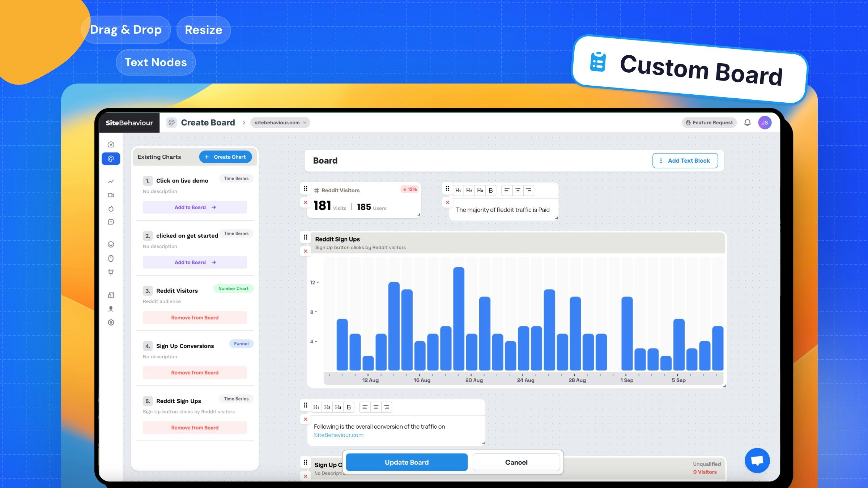Grab the drag handle of Reddit Visitors card
Screen dimensions: 868x488
point(306,188)
